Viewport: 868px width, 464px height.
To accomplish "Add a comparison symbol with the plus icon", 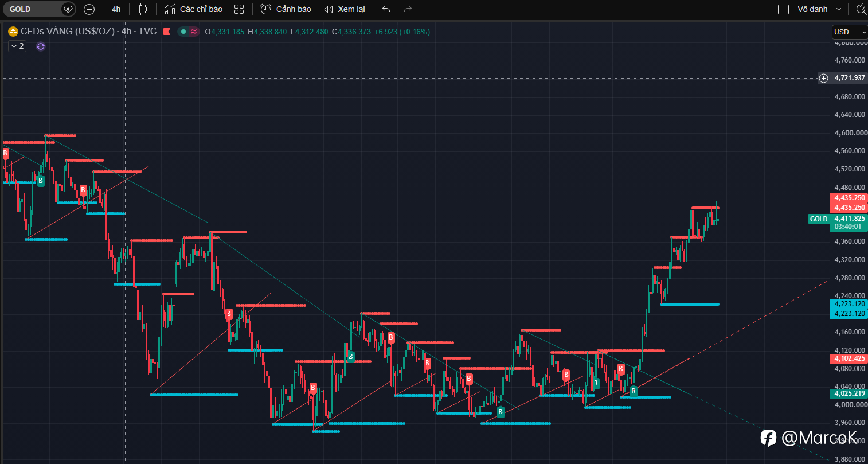I will [89, 9].
